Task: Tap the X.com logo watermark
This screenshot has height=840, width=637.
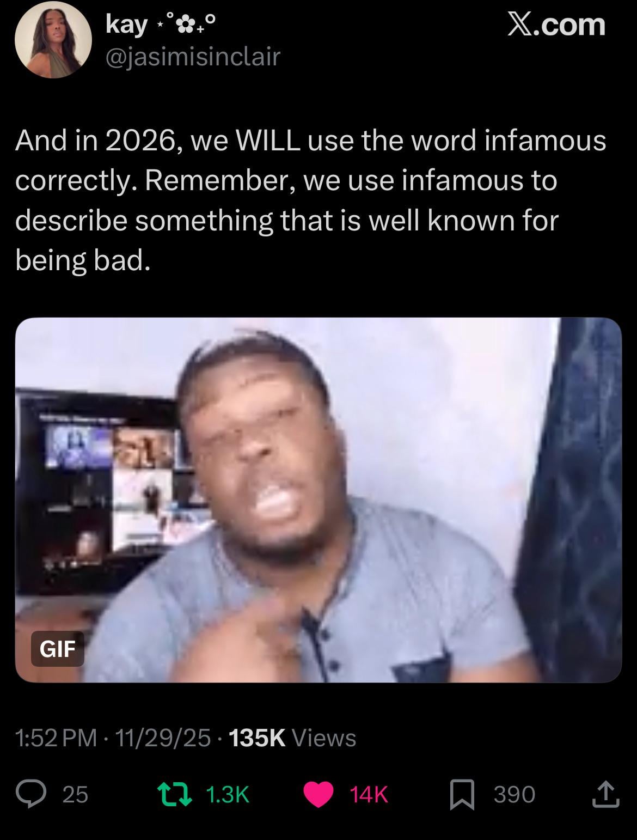Action: tap(556, 25)
